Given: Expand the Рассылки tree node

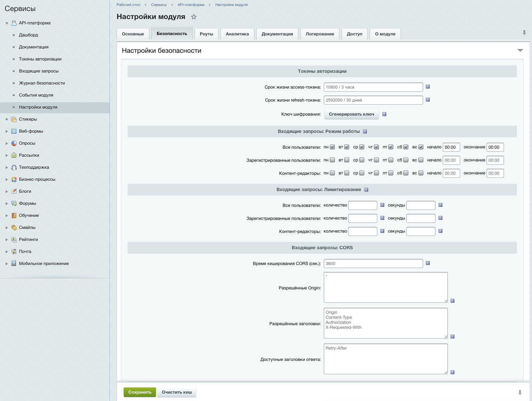Looking at the screenshot, I should tap(7, 155).
